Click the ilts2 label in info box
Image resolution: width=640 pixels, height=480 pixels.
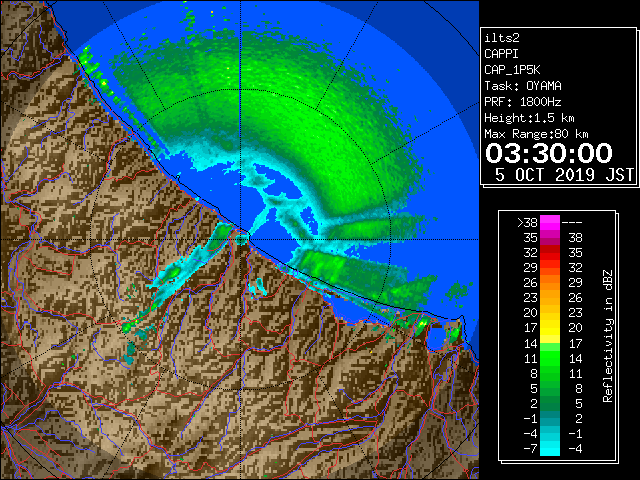[x=502, y=38]
